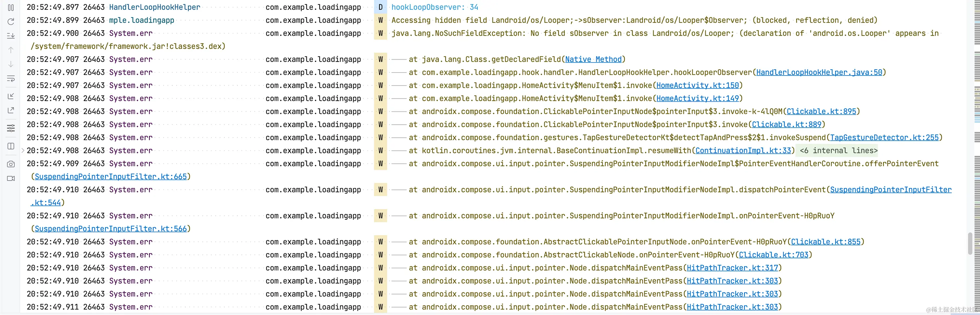
Task: Jump to the end of the log
Action: tap(11, 36)
